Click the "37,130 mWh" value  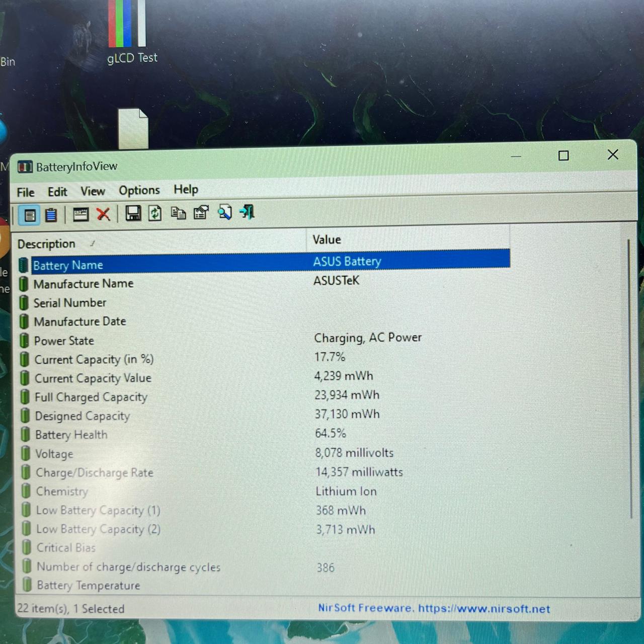click(x=347, y=414)
